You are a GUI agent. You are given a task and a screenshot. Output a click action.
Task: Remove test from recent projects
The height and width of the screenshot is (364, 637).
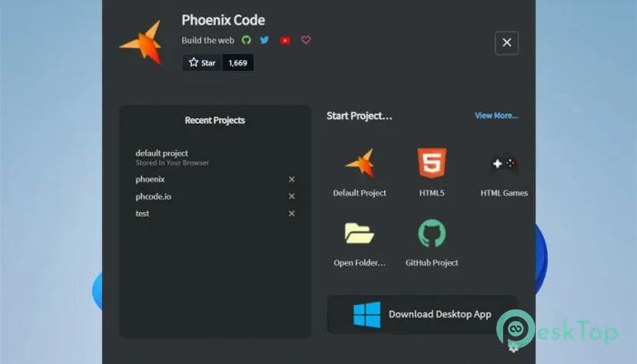pos(292,213)
